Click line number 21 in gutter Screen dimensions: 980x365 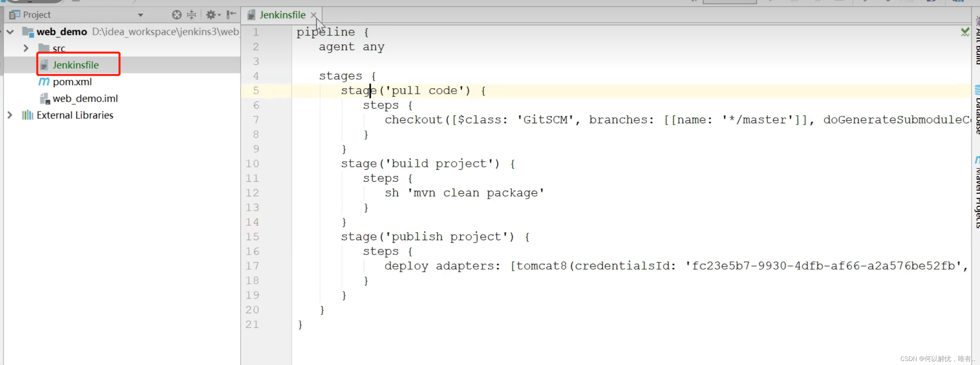click(252, 324)
